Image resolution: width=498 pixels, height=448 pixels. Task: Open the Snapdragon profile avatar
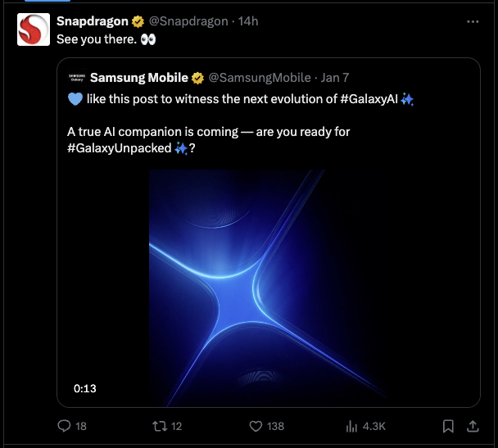click(34, 30)
